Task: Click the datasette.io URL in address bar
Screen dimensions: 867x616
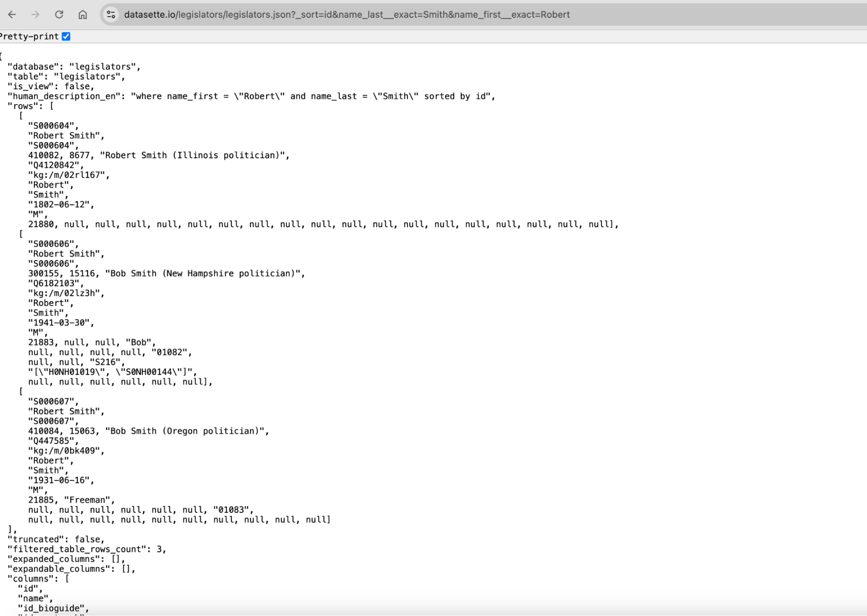Action: tap(346, 15)
